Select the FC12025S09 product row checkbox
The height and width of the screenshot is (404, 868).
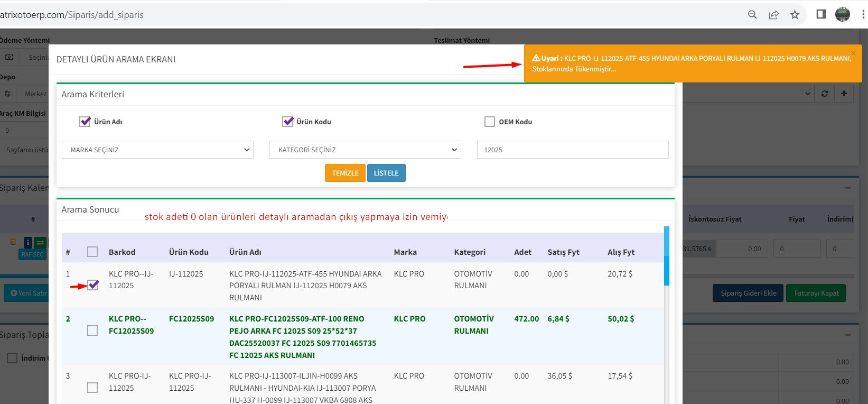click(x=92, y=330)
